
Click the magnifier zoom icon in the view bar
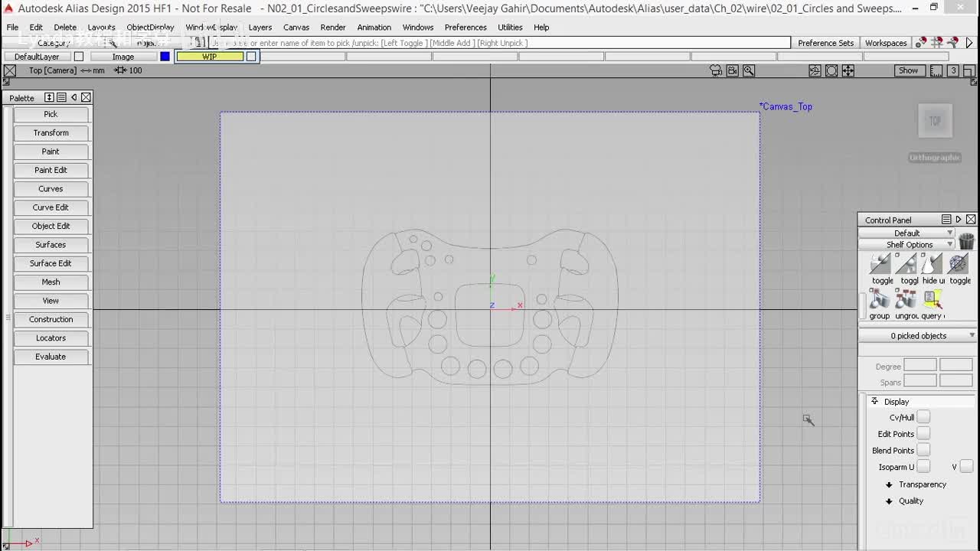749,70
